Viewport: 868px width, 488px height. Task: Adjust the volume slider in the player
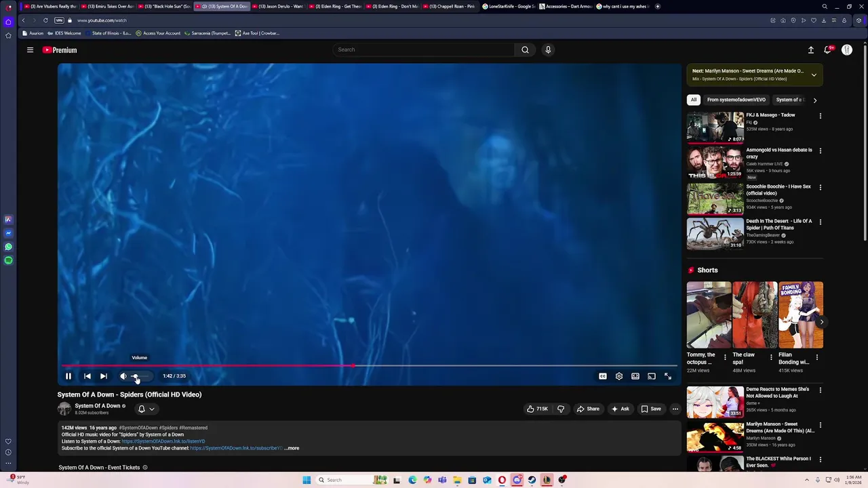(x=140, y=376)
